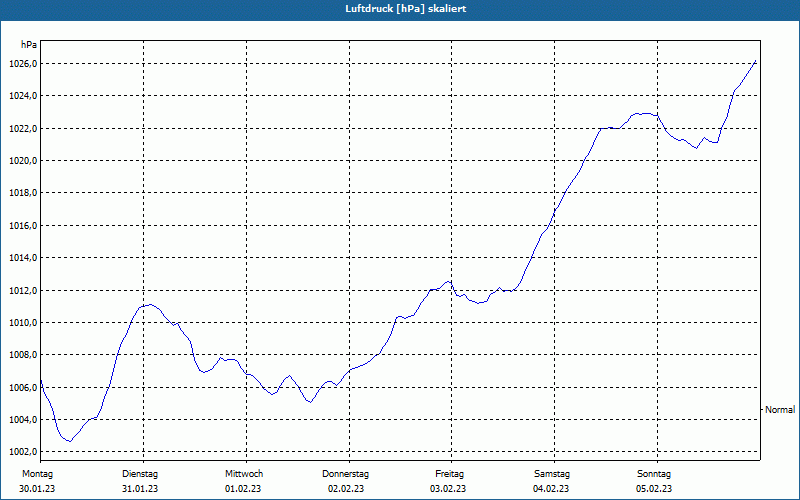Click the 1020,0 axis value
Viewport: 800px width, 500px height.
(22, 161)
